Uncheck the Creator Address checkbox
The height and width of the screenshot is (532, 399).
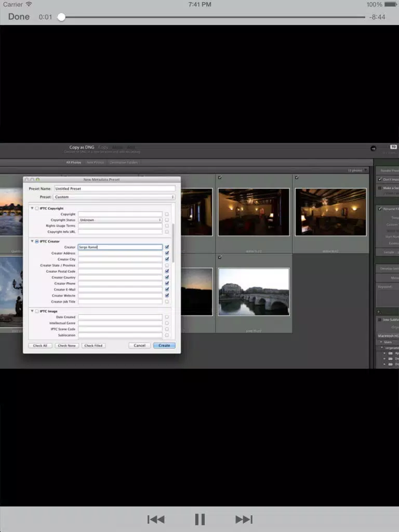click(x=167, y=253)
